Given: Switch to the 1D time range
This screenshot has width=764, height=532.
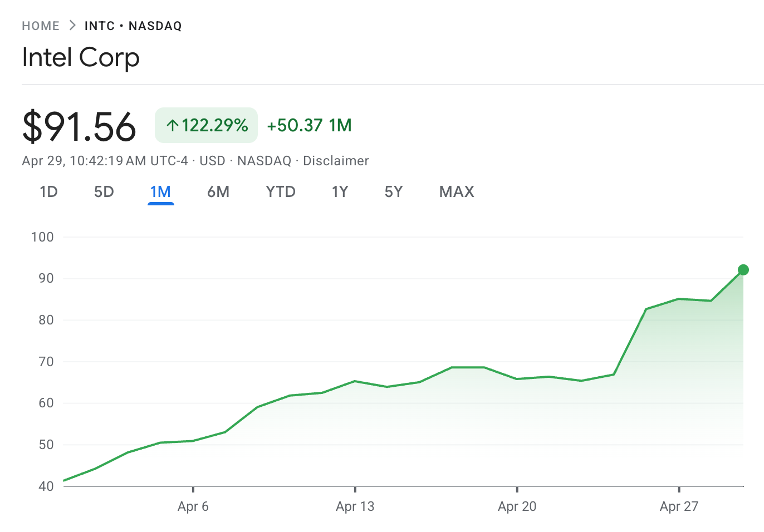Looking at the screenshot, I should coord(49,192).
